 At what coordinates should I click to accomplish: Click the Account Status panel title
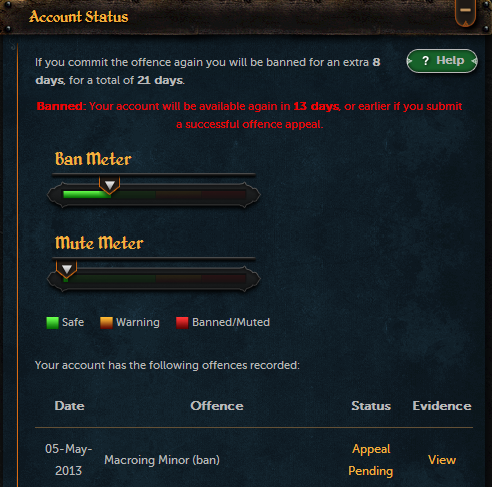[79, 17]
